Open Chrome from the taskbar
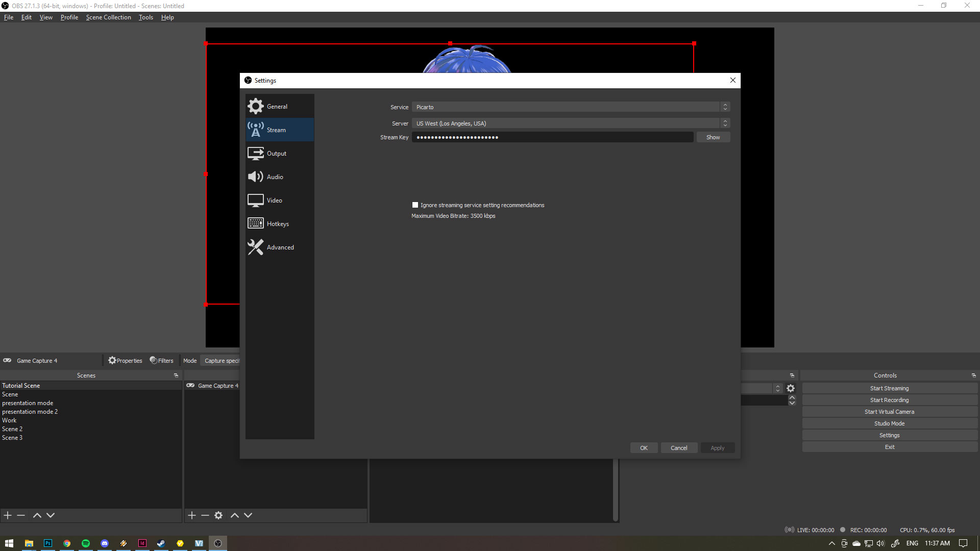This screenshot has width=980, height=551. click(67, 543)
